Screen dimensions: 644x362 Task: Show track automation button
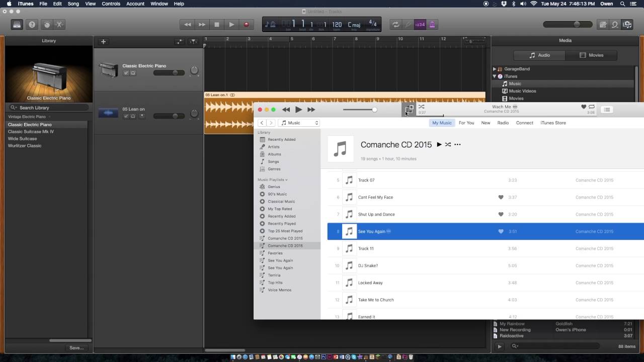180,42
